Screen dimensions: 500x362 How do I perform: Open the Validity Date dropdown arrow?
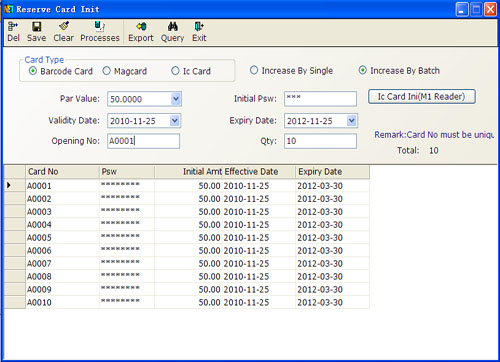175,121
